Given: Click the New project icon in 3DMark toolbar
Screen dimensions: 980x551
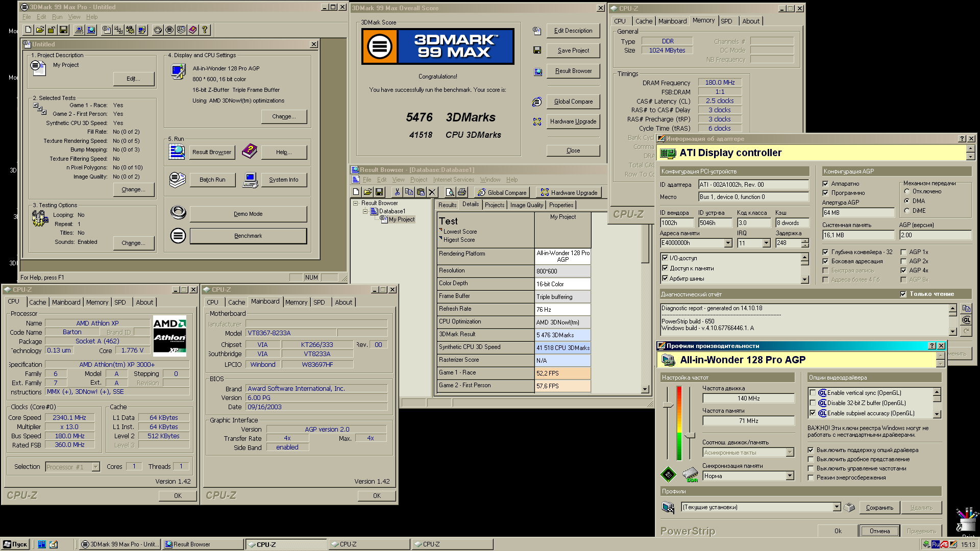Looking at the screenshot, I should coord(29,30).
